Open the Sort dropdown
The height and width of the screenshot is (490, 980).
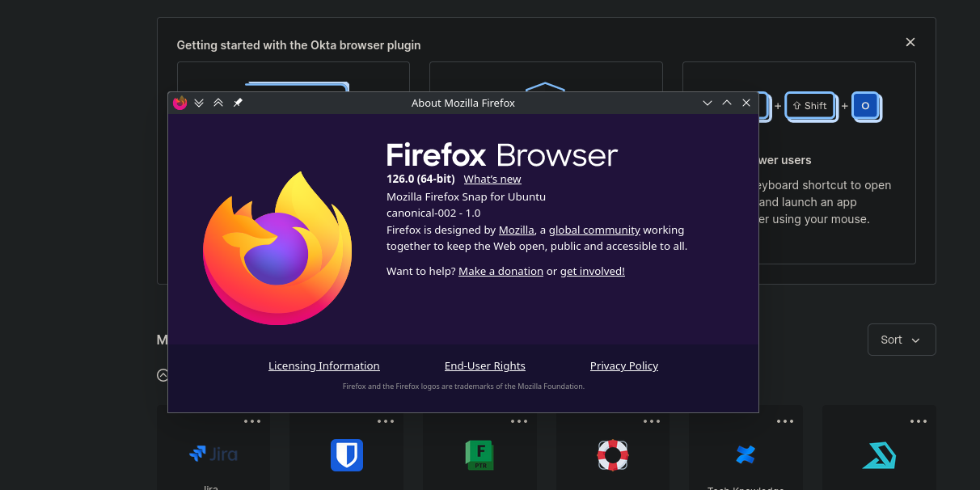(x=901, y=340)
